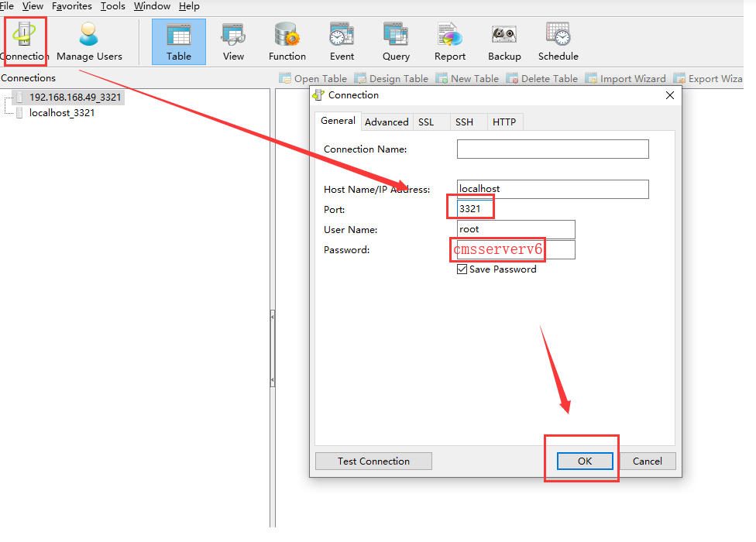Open the Function toolbar button
This screenshot has width=756, height=542.
coord(287,42)
